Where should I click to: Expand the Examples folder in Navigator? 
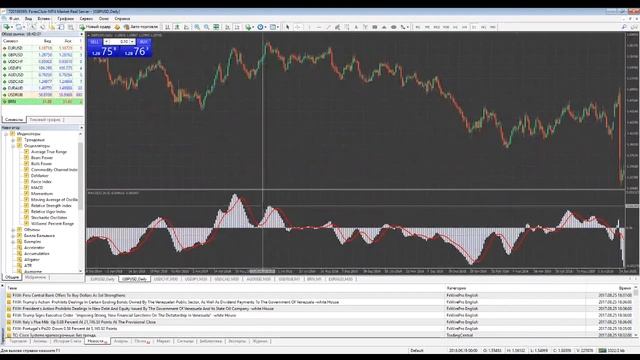pos(13,242)
